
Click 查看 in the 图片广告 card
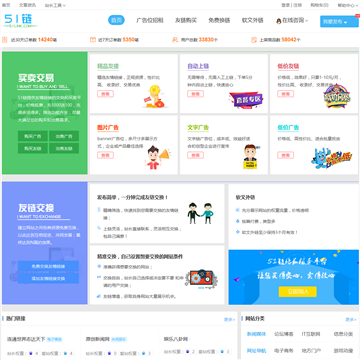pyautogui.click(x=105, y=155)
